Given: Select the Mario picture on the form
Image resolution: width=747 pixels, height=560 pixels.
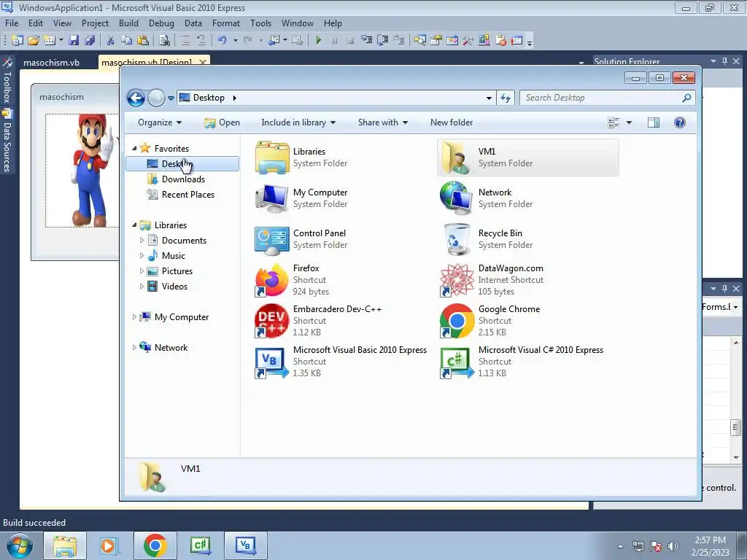Looking at the screenshot, I should 82,171.
